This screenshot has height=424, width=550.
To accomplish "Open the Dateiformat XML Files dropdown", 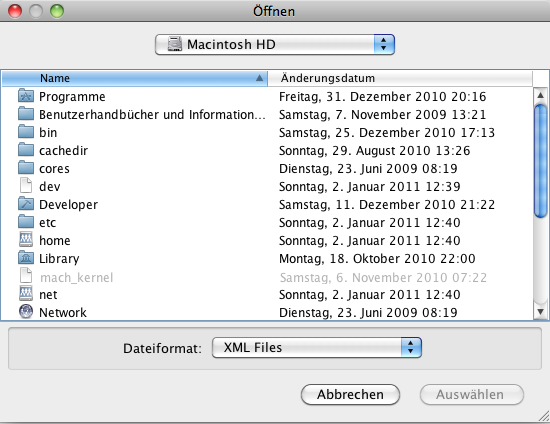I will click(x=317, y=348).
